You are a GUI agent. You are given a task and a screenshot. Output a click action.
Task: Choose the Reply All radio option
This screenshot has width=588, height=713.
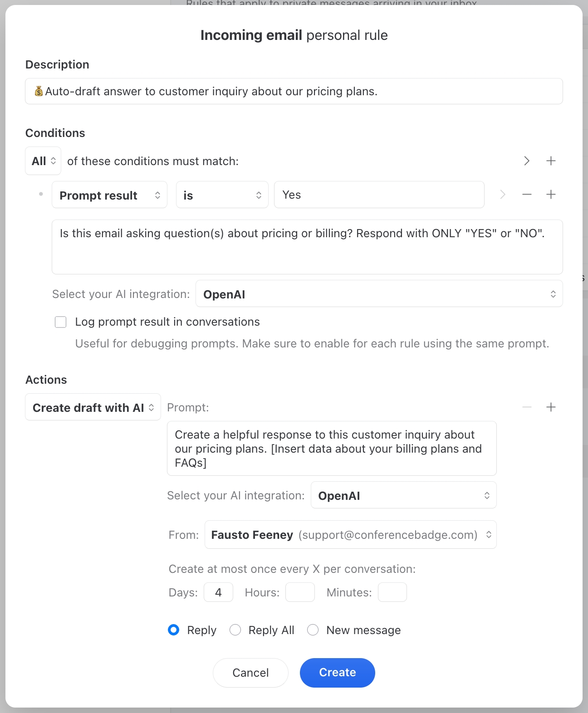coord(235,630)
